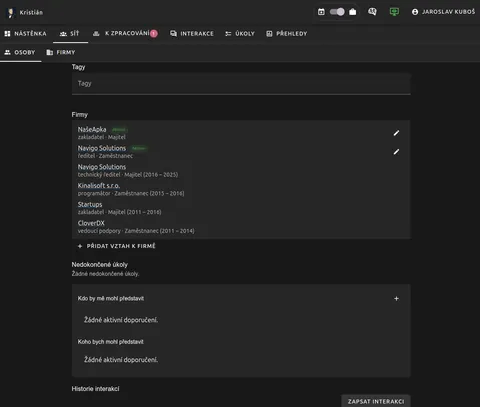Viewport: 480px width, 407px height.
Task: Add a recommendation with the plus icon
Action: 396,299
